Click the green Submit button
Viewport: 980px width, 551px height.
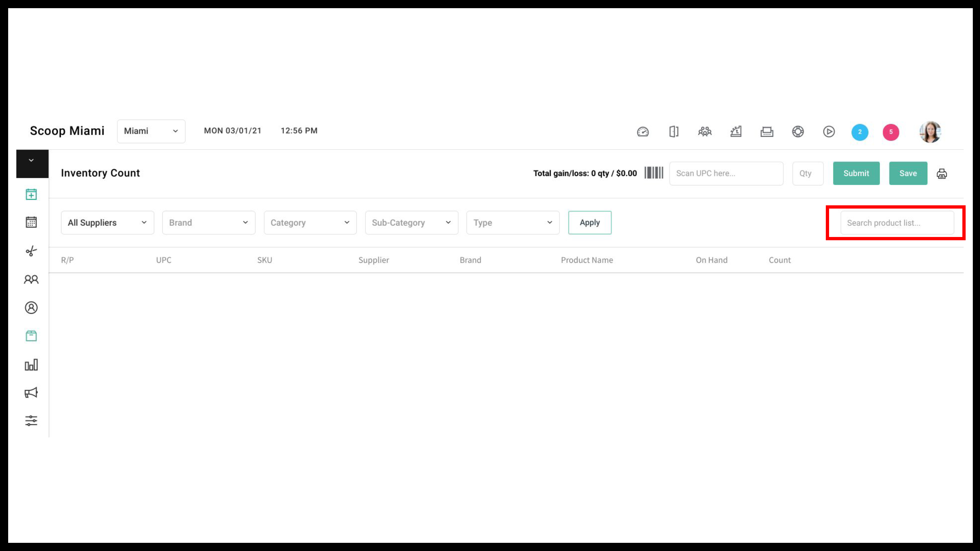pyautogui.click(x=856, y=173)
